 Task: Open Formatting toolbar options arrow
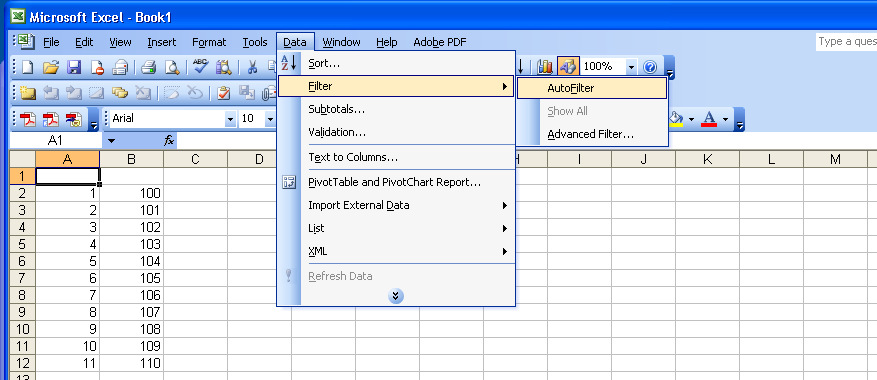pos(740,119)
